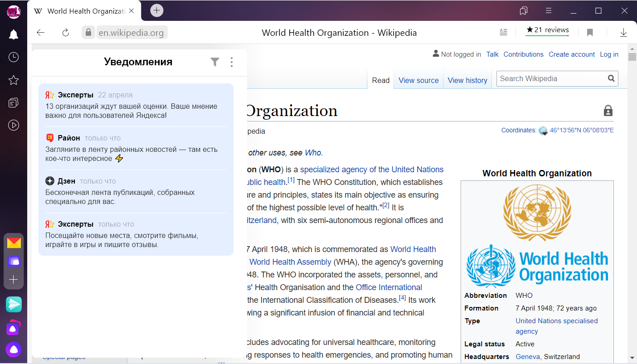Screen dimensions: 637x364
Task: Click the scrollbar down arrow
Action: click(x=632, y=358)
